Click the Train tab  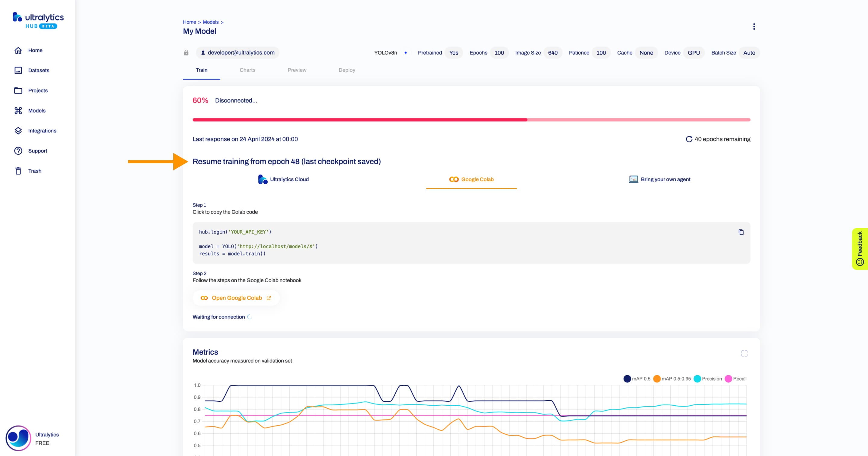[202, 69]
